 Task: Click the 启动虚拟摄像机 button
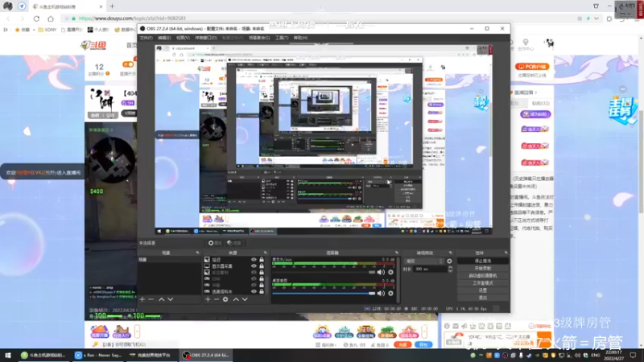[x=482, y=276]
